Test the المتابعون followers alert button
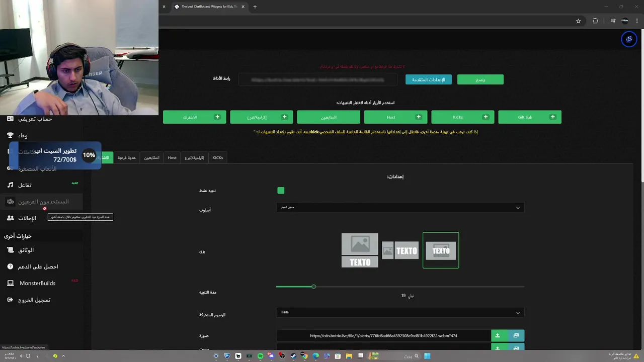Image resolution: width=644 pixels, height=362 pixels. point(329,117)
